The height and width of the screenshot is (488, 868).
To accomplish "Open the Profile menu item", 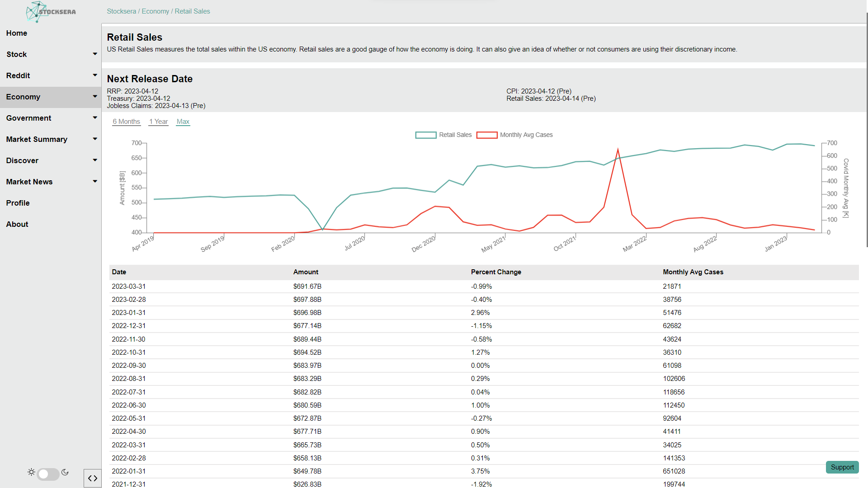I will (x=18, y=203).
